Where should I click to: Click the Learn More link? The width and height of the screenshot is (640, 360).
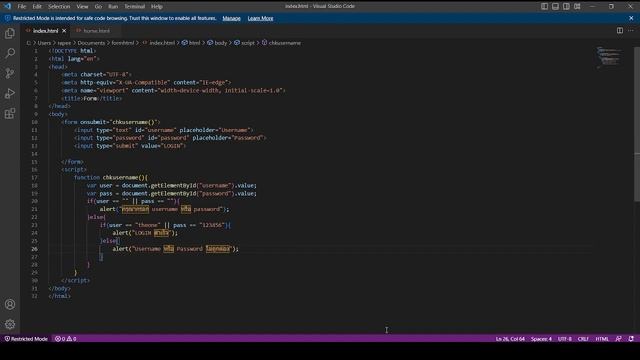pyautogui.click(x=260, y=18)
